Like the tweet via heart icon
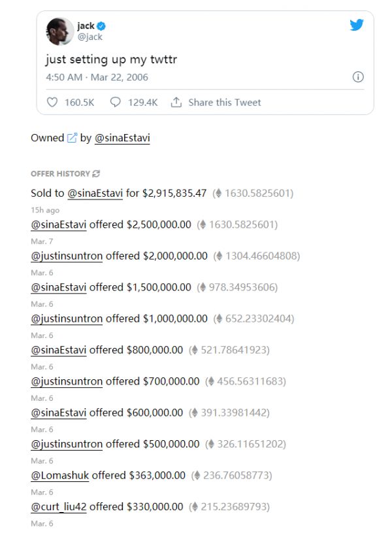 point(53,103)
